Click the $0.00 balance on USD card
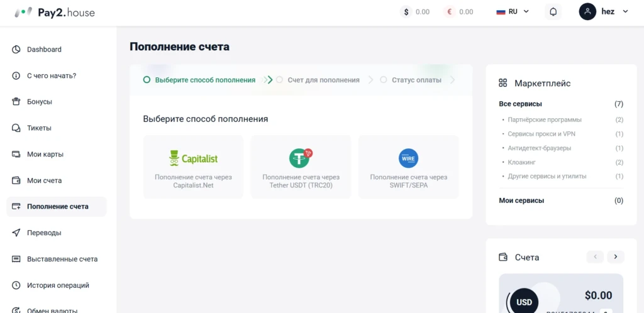Viewport: 644px width, 313px height. click(x=598, y=295)
